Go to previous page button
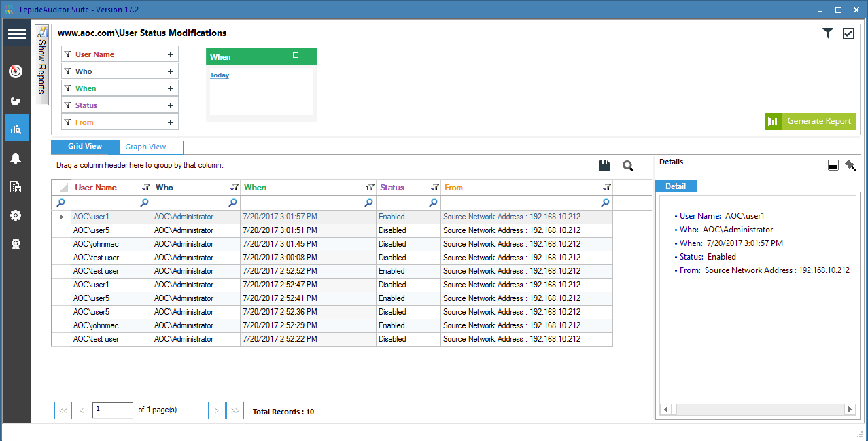The width and height of the screenshot is (868, 441). click(82, 410)
